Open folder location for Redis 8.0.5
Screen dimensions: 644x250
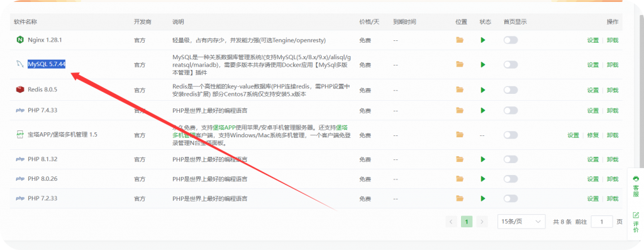[460, 89]
